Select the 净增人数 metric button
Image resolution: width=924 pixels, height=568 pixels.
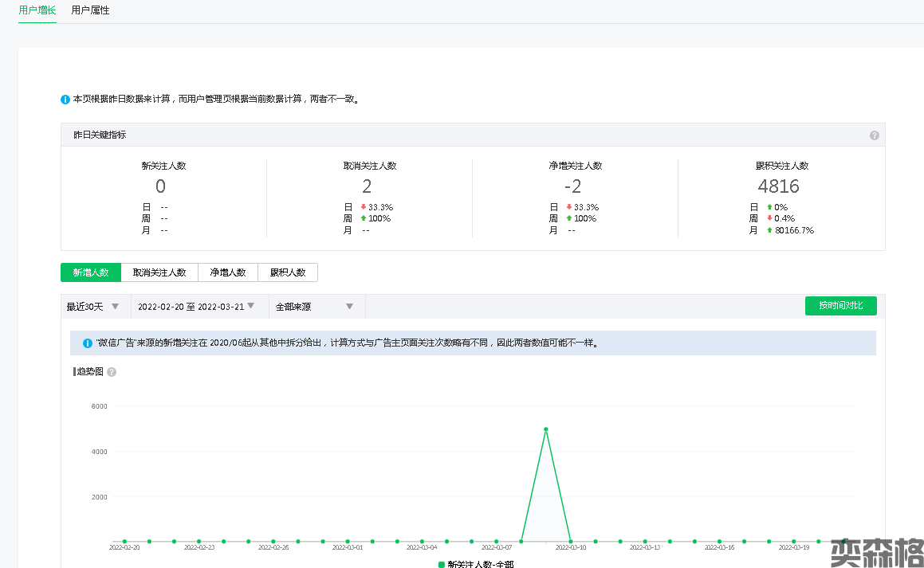point(228,272)
